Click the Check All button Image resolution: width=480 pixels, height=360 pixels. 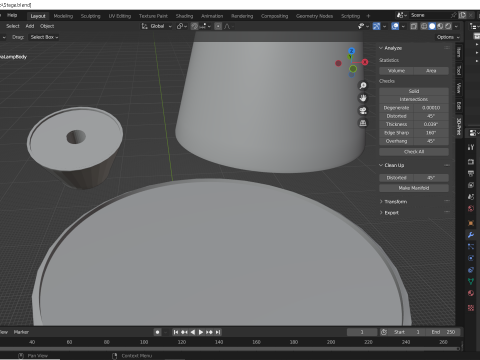point(414,152)
